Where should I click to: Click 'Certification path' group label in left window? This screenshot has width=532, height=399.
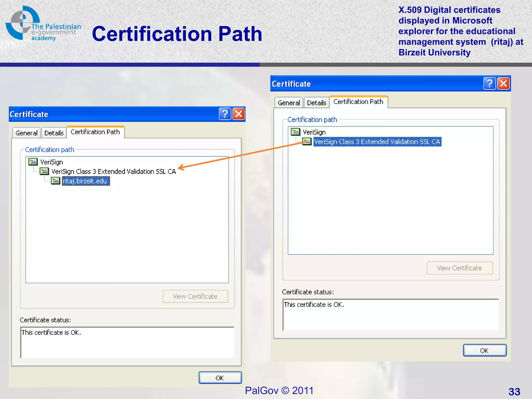coord(50,150)
